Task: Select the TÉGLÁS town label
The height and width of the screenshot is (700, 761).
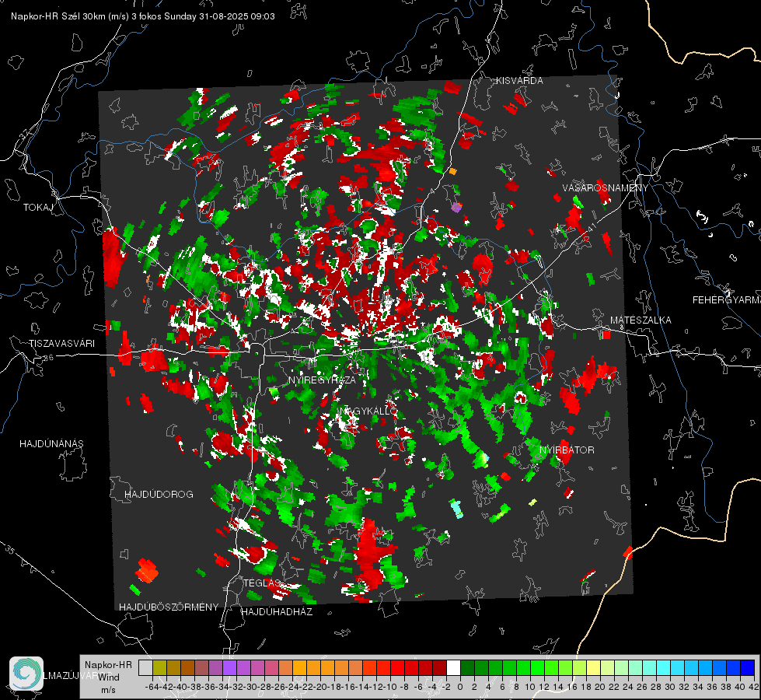Action: (262, 583)
